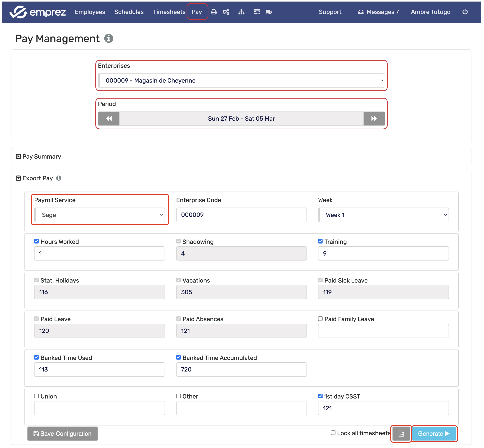This screenshot has height=448, width=484.
Task: Click the organization chart icon
Action: pos(241,12)
